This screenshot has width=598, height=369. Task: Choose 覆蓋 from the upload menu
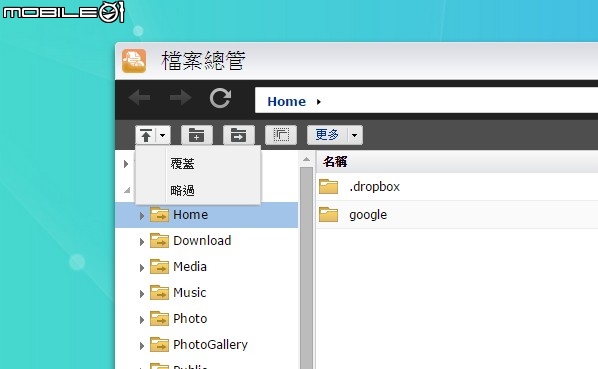click(x=182, y=164)
